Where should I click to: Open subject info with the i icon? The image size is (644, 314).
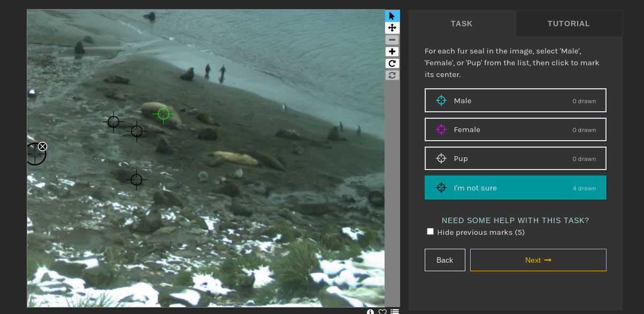tap(370, 311)
